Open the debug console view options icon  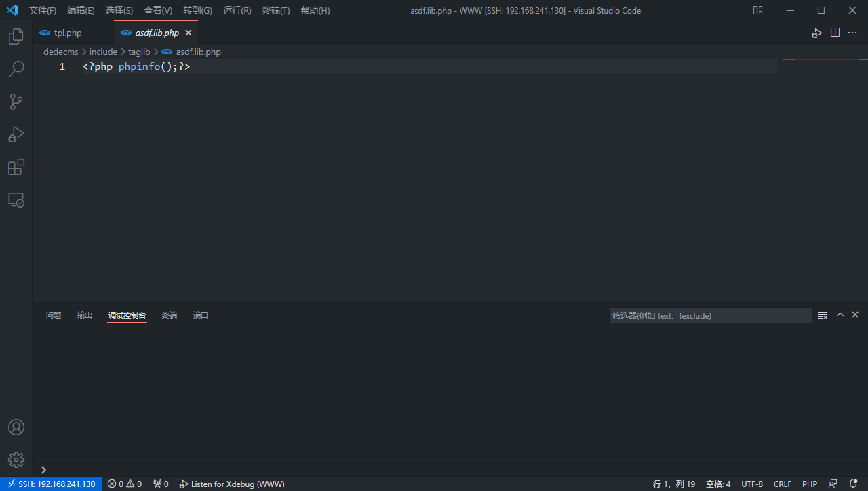[x=823, y=315]
